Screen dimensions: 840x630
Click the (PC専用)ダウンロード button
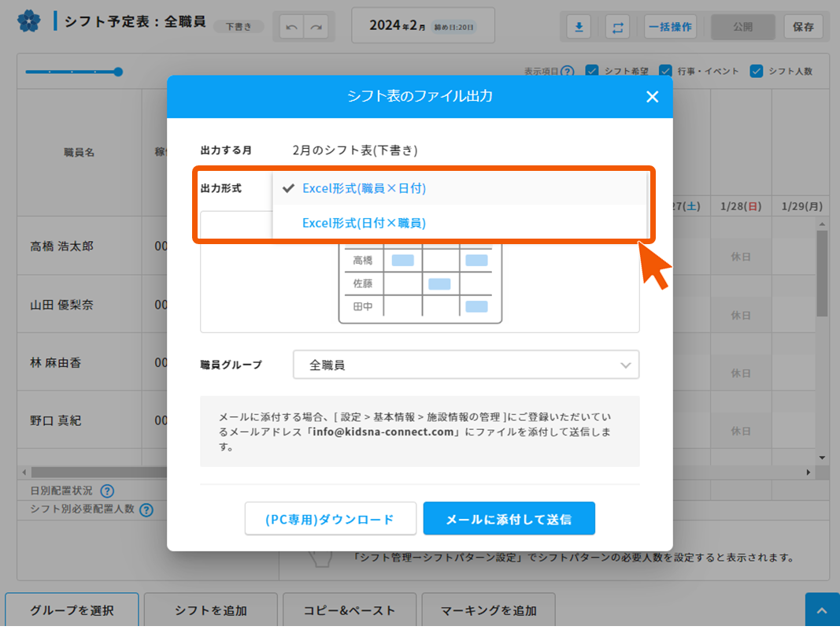pyautogui.click(x=330, y=519)
